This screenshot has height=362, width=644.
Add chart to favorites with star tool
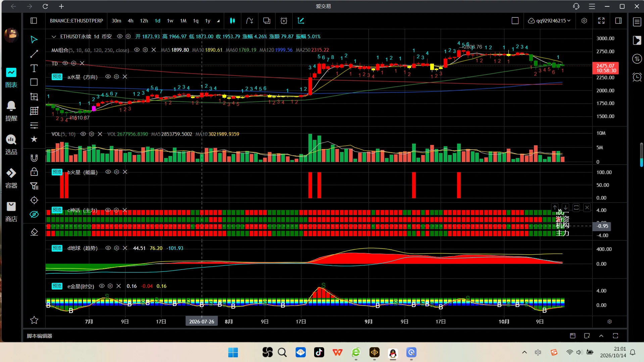[x=34, y=320]
